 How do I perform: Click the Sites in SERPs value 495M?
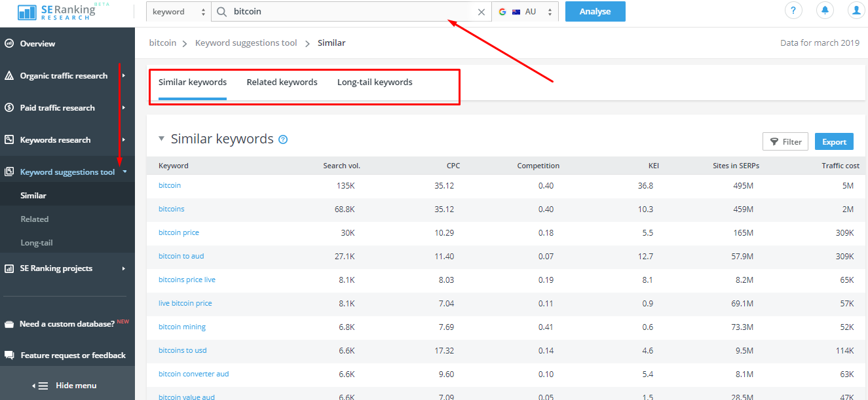(x=744, y=186)
